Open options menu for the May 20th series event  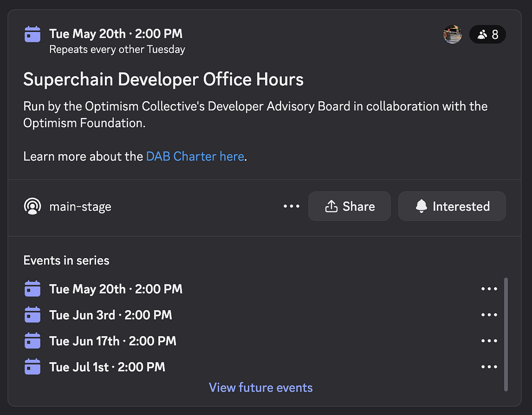489,289
